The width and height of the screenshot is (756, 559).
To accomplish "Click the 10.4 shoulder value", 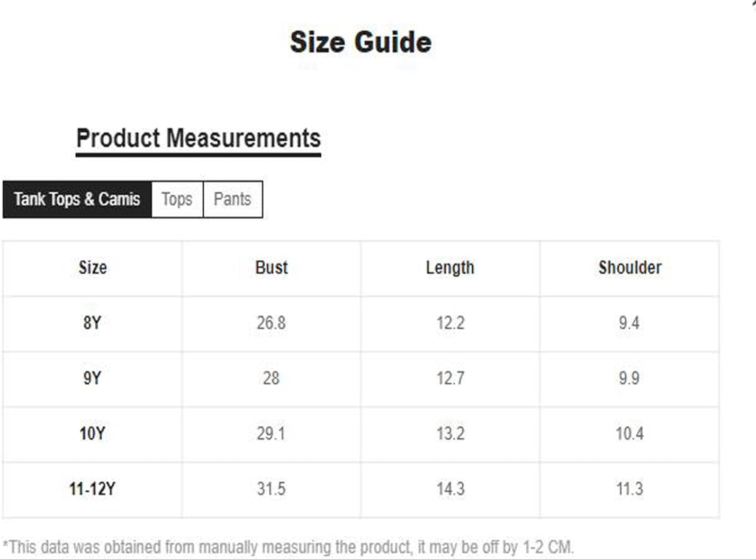I will (629, 434).
